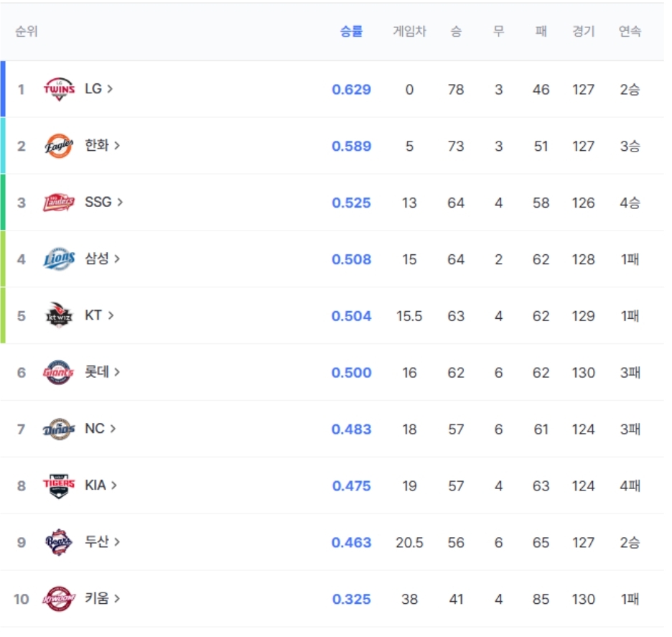This screenshot has height=637, width=672.
Task: Click 롯데's win rate 0.500
Action: [351, 373]
